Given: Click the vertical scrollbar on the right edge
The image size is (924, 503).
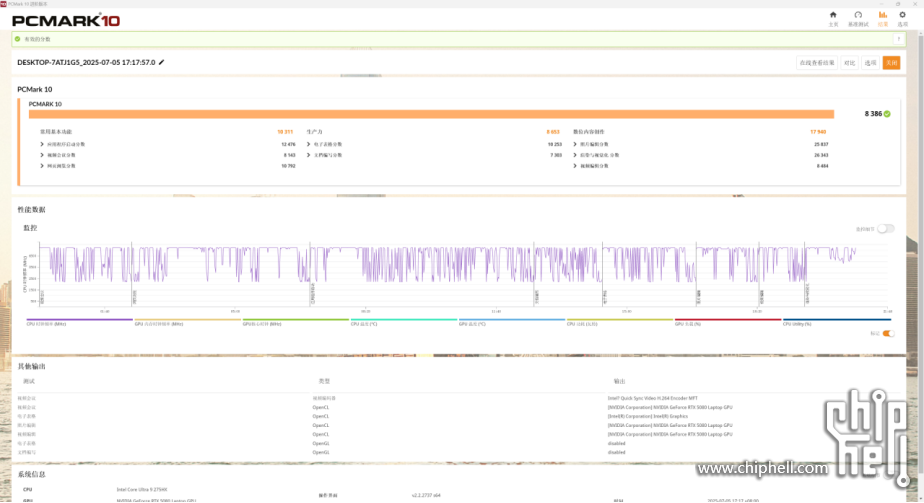Looking at the screenshot, I should 920,253.
